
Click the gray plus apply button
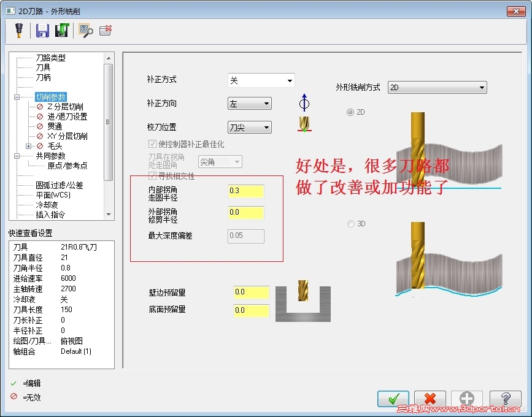(467, 399)
